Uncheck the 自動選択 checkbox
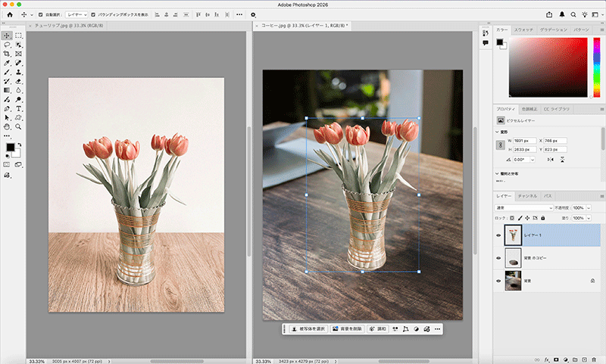This screenshot has height=364, width=606. (41, 14)
